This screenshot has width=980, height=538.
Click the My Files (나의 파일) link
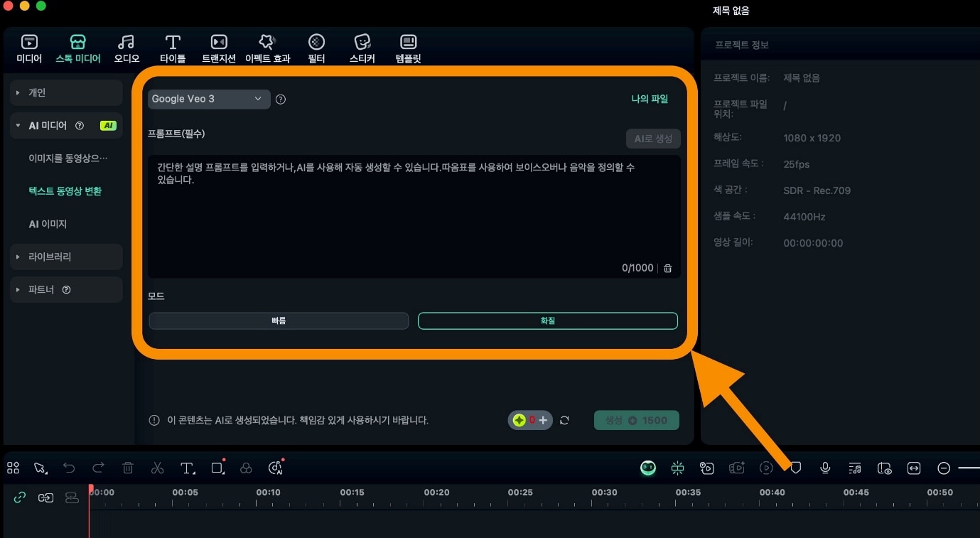(x=650, y=99)
